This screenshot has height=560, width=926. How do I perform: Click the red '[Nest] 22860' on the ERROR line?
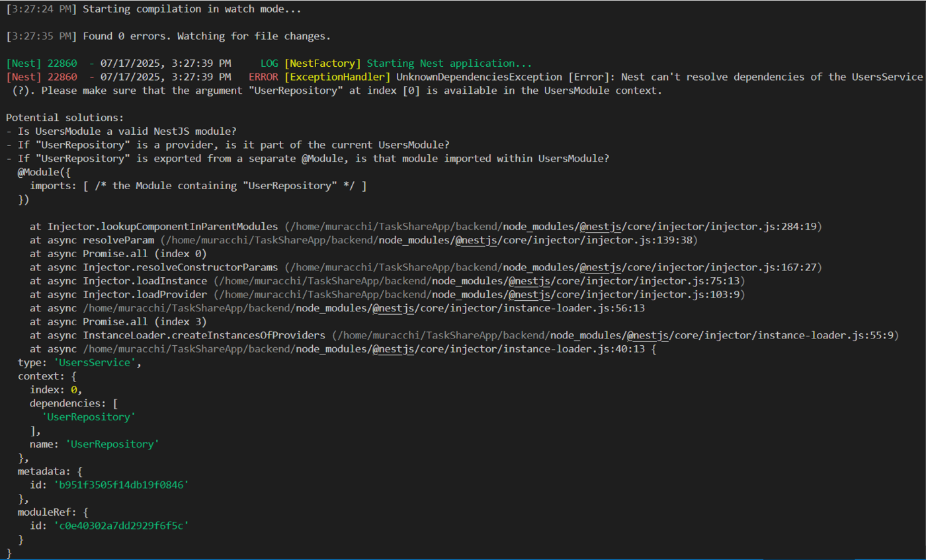41,77
